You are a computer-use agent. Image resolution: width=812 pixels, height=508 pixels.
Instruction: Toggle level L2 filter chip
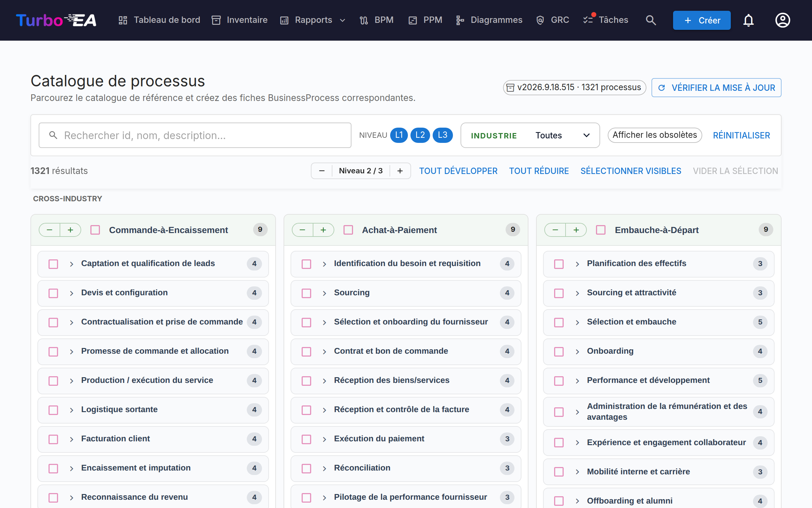[420, 135]
